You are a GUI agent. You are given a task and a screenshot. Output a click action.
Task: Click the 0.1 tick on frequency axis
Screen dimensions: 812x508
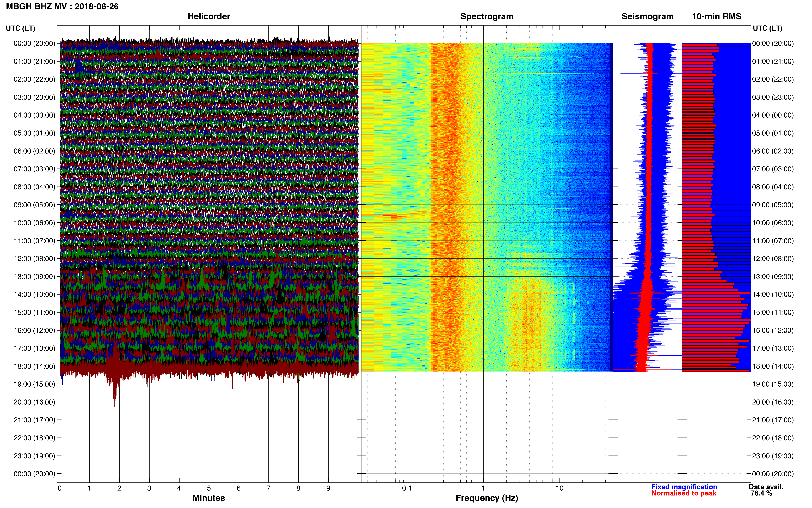click(x=407, y=488)
